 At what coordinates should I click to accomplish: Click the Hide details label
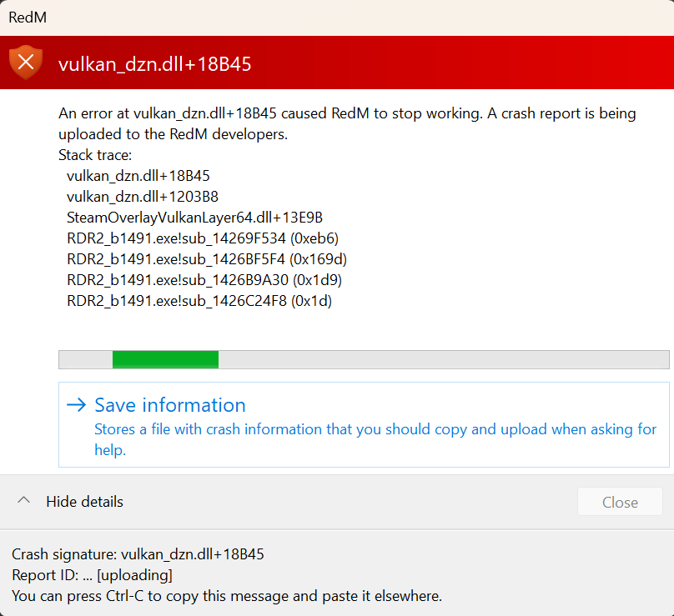pos(85,502)
